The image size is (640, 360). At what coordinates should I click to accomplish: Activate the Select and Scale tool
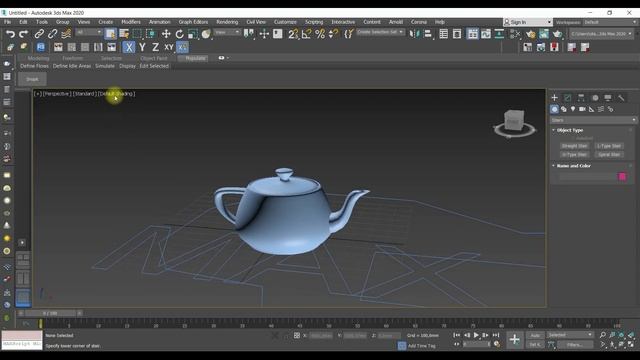pos(193,34)
